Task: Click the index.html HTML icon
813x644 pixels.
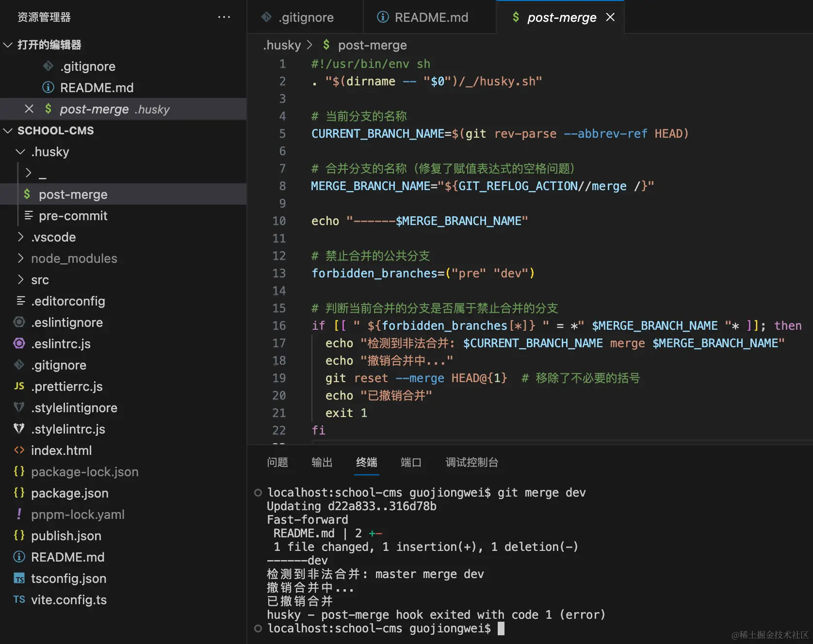Action: pos(19,450)
